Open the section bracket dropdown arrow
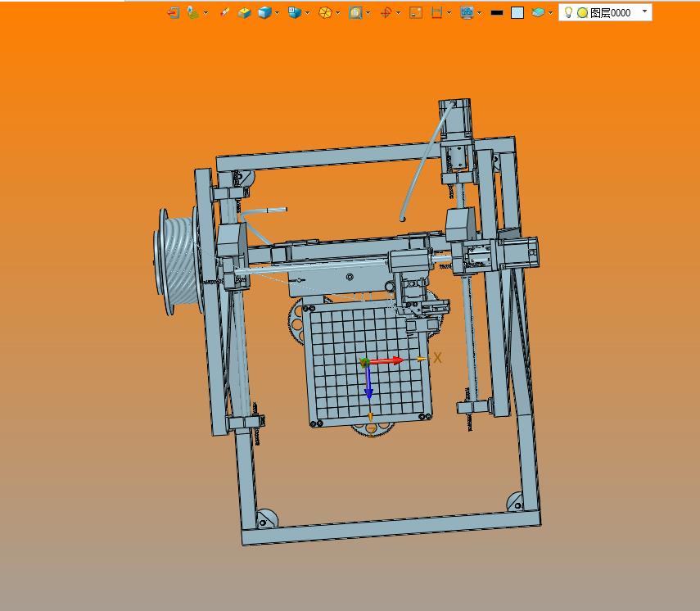The height and width of the screenshot is (611, 700). point(449,13)
